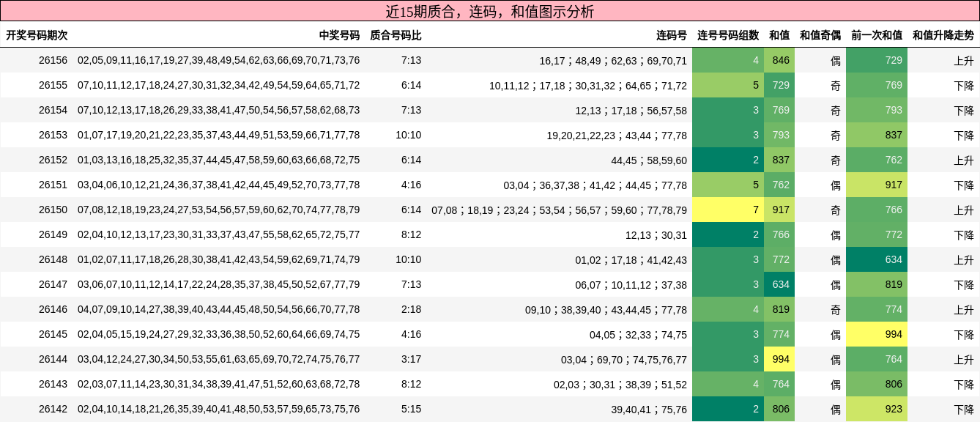Select the 开奖号码期次 column header
This screenshot has height=422, width=980.
tap(37, 35)
